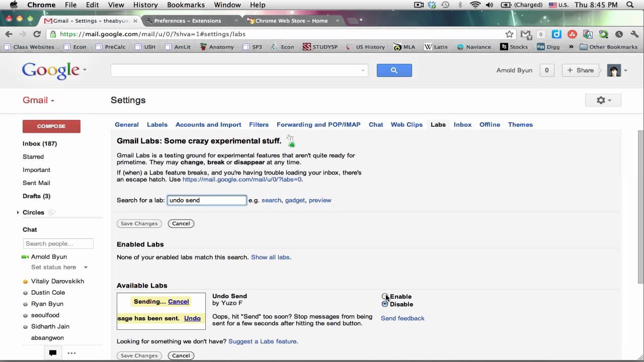Viewport: 644px width, 362px height.
Task: Click the page vertical scrollbar
Action: point(640,207)
